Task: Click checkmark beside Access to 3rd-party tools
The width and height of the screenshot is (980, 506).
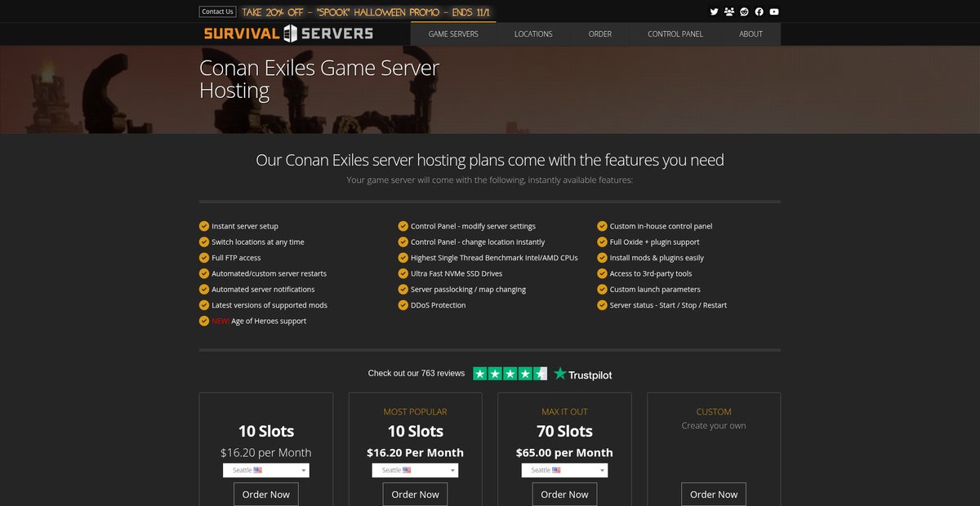Action: 603,274
